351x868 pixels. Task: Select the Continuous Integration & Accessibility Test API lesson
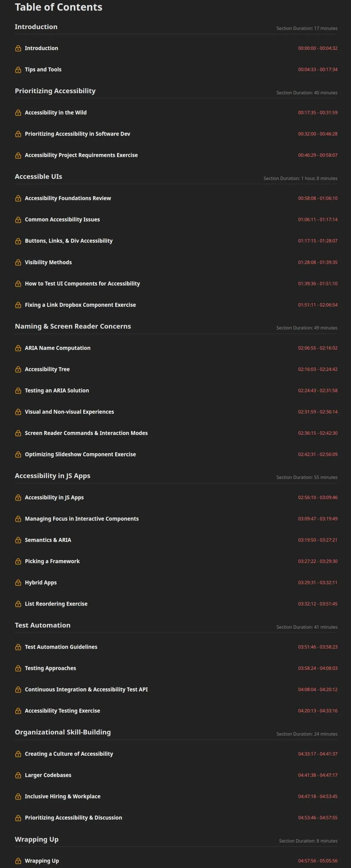86,689
